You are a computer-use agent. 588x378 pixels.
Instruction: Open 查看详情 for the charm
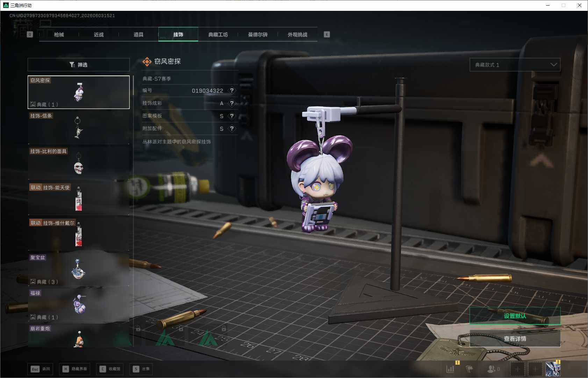tap(515, 339)
